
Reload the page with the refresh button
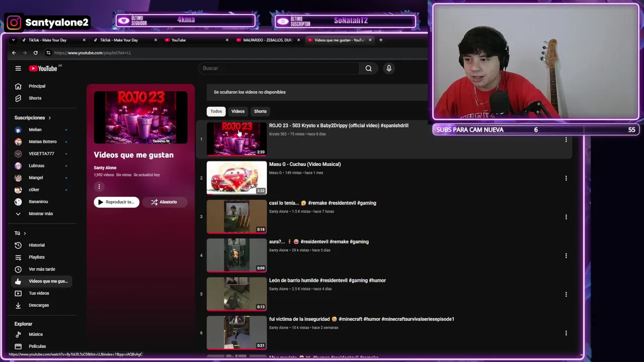pos(35,53)
